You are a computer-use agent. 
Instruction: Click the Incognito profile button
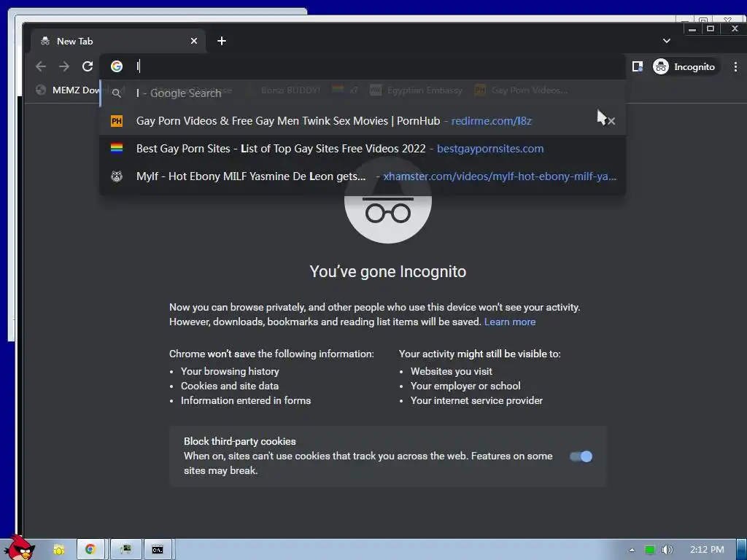(684, 66)
